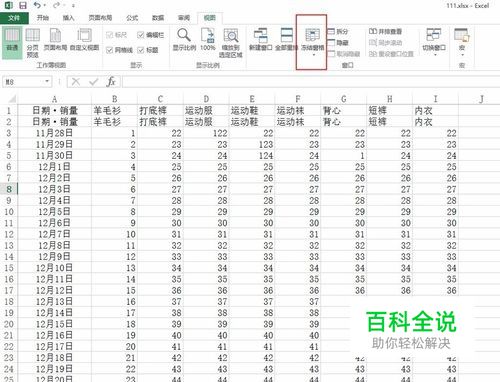500x382 pixels.
Task: Select cell E5 showing 124
Action: [252, 155]
